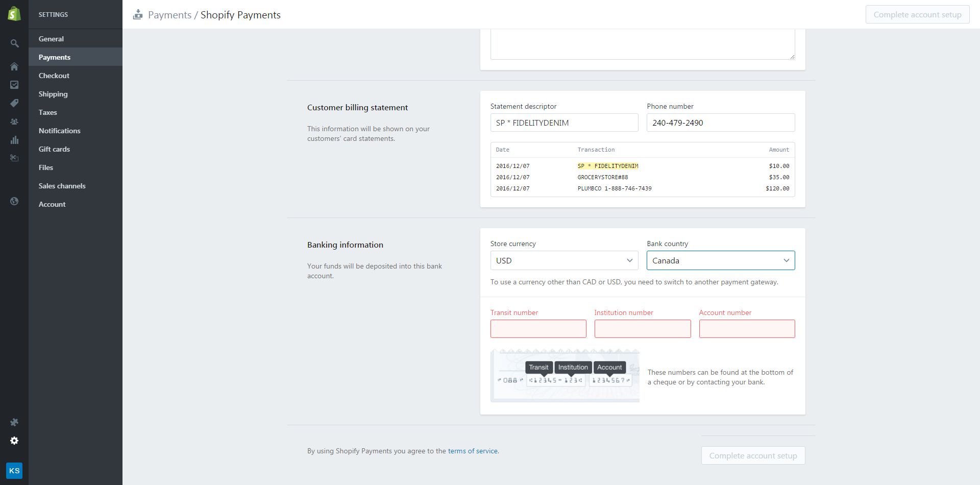
Task: Click bottom Complete account setup button
Action: pyautogui.click(x=753, y=455)
